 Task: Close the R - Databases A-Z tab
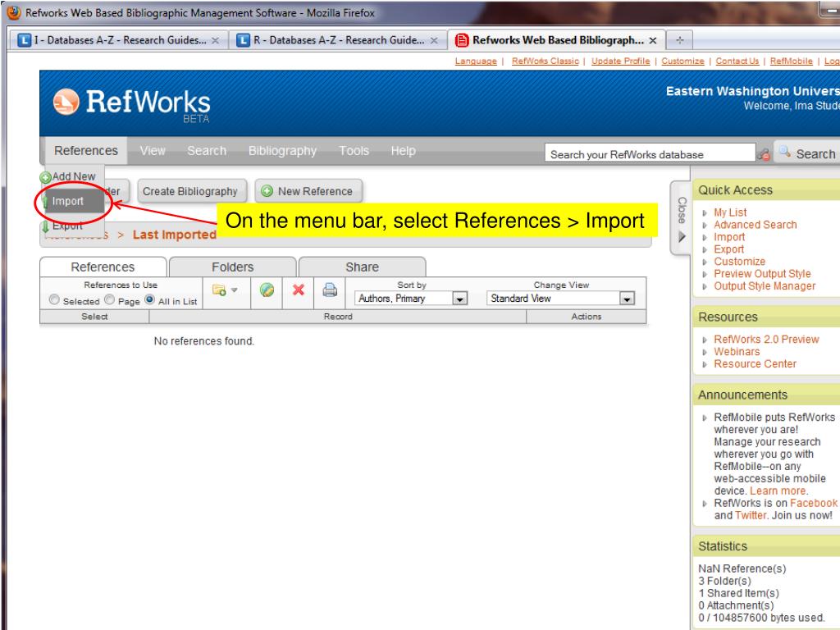click(434, 41)
